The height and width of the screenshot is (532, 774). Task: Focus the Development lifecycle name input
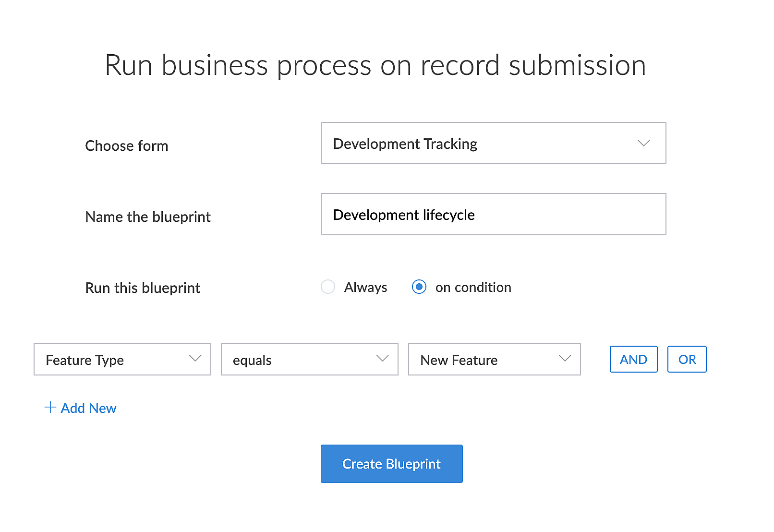coord(493,214)
